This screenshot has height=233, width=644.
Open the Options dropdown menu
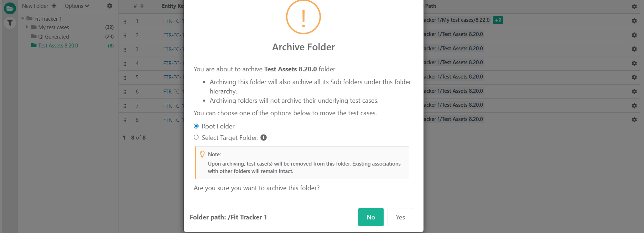(x=76, y=6)
